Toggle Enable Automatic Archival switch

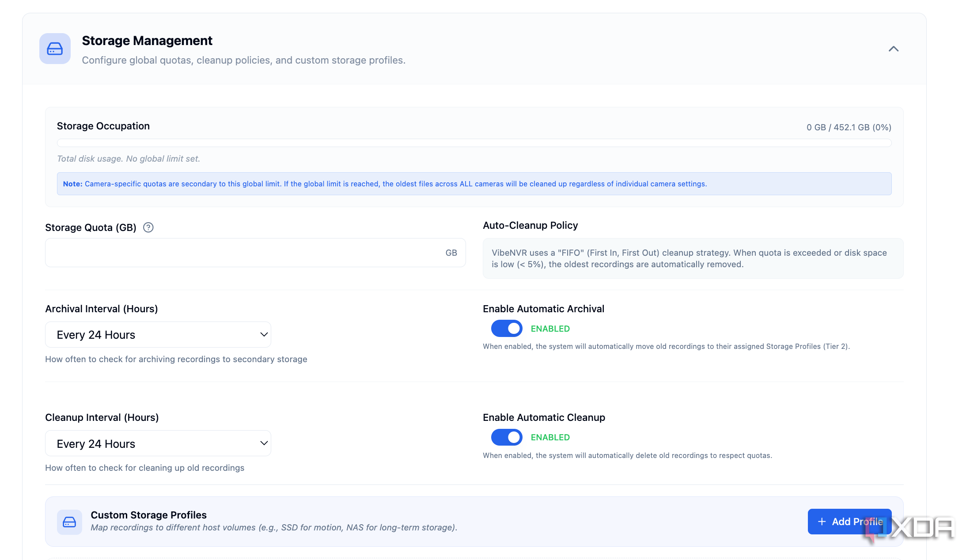(x=507, y=329)
